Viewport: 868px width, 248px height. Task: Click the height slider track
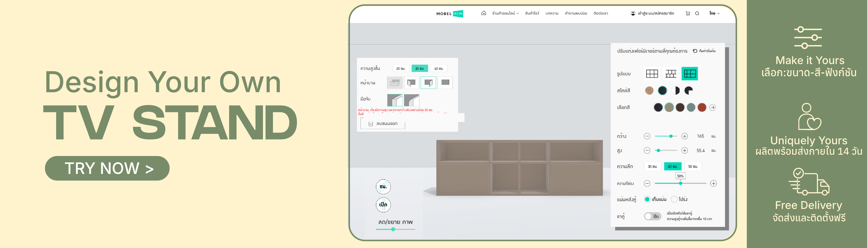(666, 150)
